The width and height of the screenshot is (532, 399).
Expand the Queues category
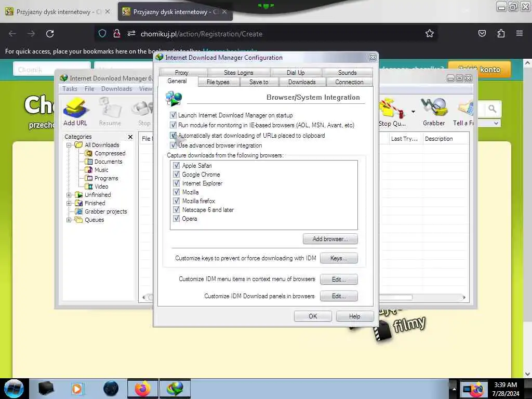coord(69,220)
